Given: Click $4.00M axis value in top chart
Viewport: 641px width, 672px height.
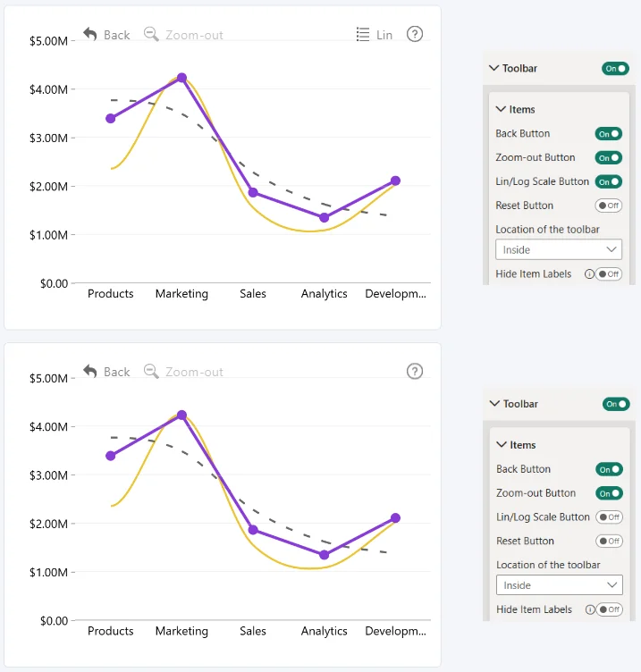Looking at the screenshot, I should [48, 89].
